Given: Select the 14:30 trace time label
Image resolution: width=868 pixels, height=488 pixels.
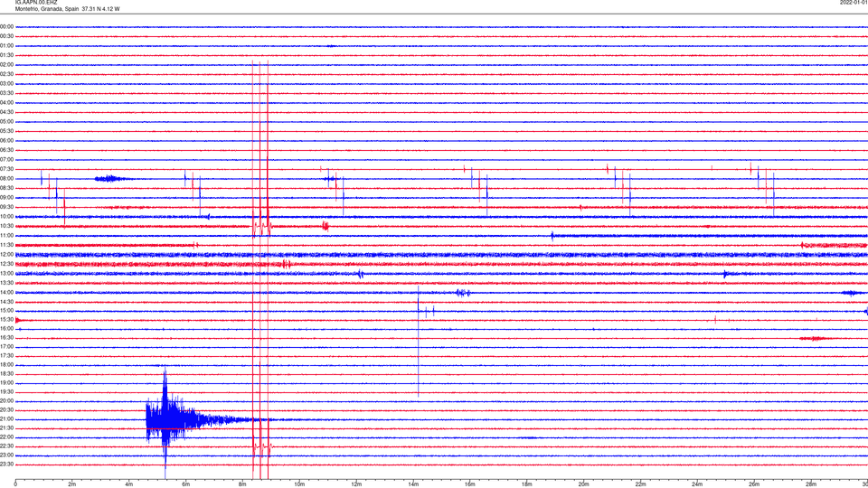Looking at the screenshot, I should pyautogui.click(x=7, y=302).
